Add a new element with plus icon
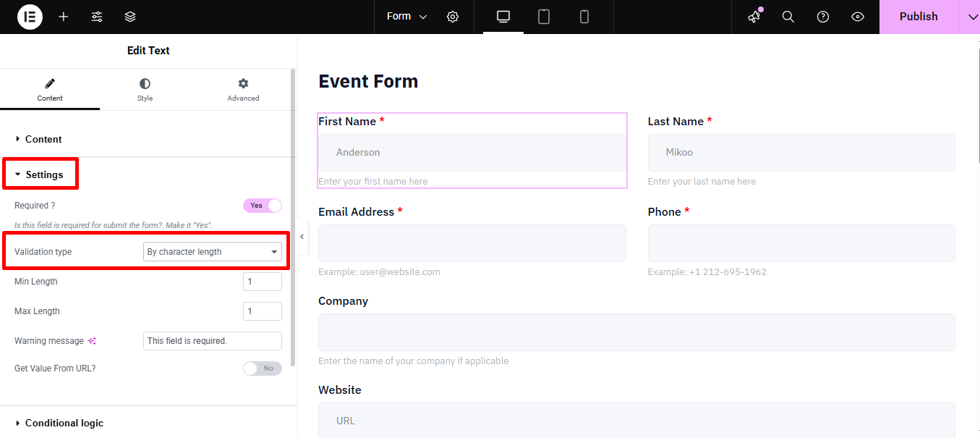Viewport: 980px width, 438px height. tap(64, 17)
